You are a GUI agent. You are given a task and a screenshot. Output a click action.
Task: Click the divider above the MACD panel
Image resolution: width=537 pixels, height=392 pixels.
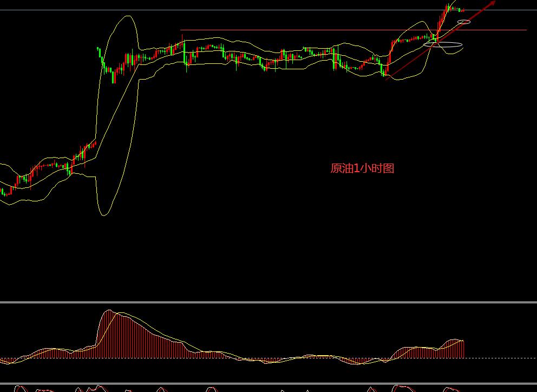click(268, 302)
